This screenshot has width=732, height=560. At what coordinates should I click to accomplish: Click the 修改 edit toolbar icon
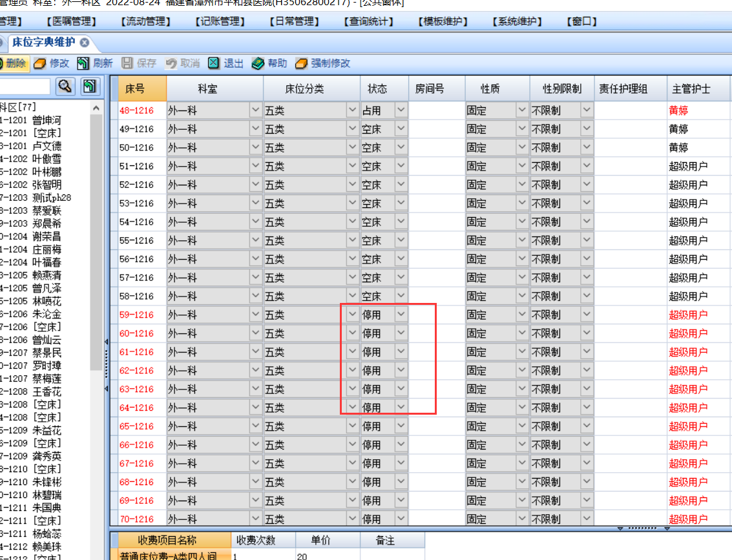tap(39, 63)
